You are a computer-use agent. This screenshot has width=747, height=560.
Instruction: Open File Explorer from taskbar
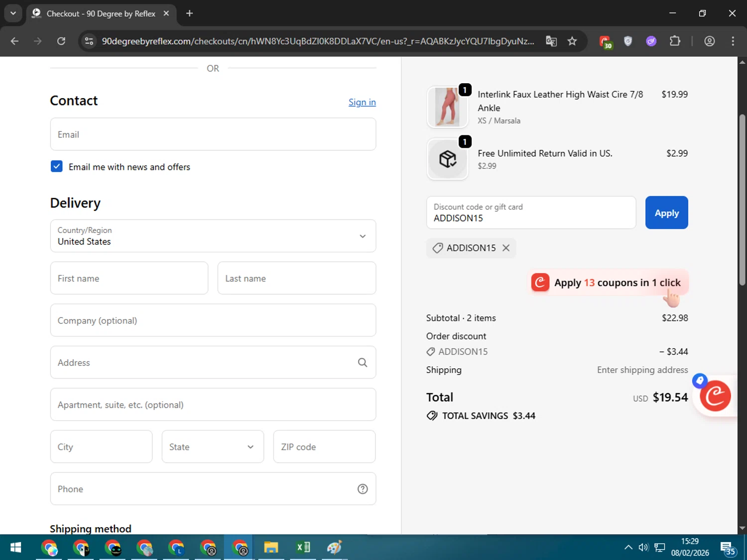(271, 548)
